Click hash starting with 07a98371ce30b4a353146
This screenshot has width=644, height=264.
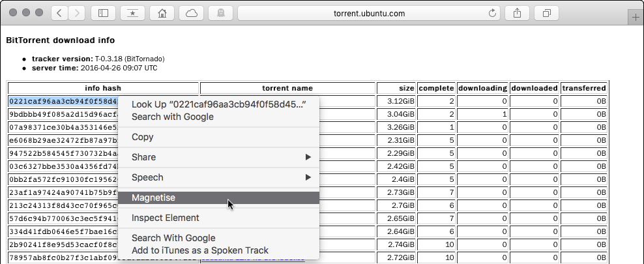(x=64, y=127)
